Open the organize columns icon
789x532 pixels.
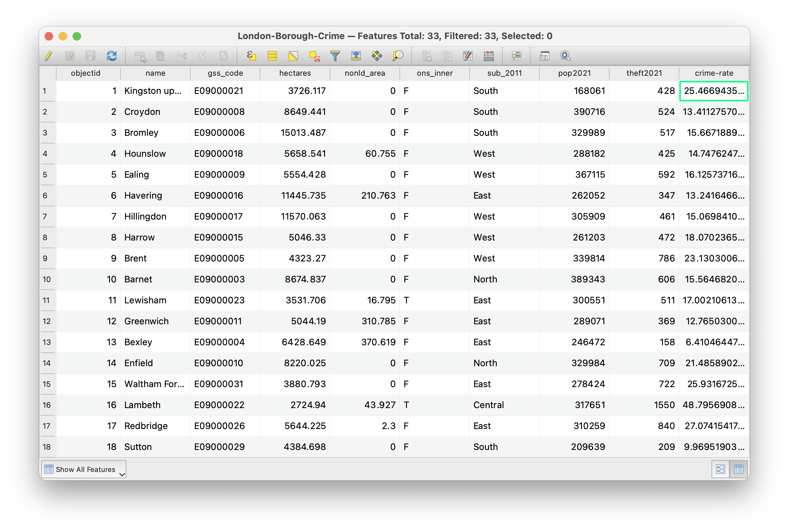[x=468, y=56]
